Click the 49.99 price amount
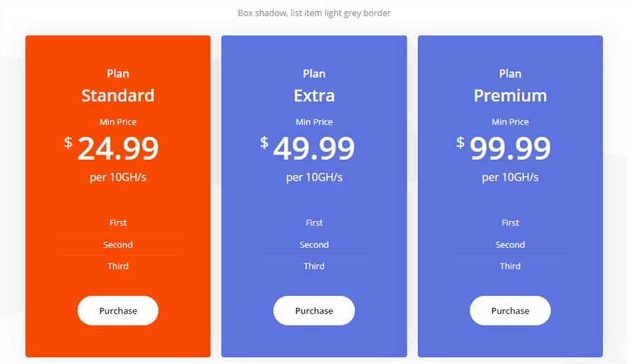The image size is (629, 364). point(314,148)
